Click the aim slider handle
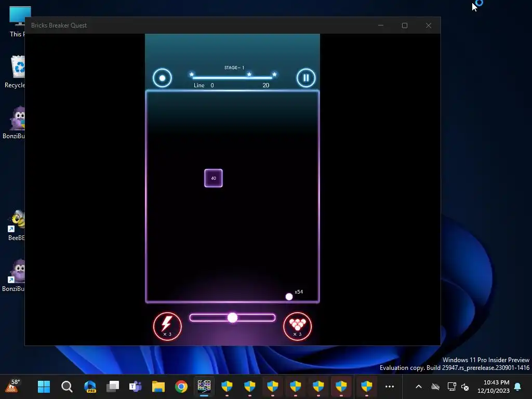 232,317
